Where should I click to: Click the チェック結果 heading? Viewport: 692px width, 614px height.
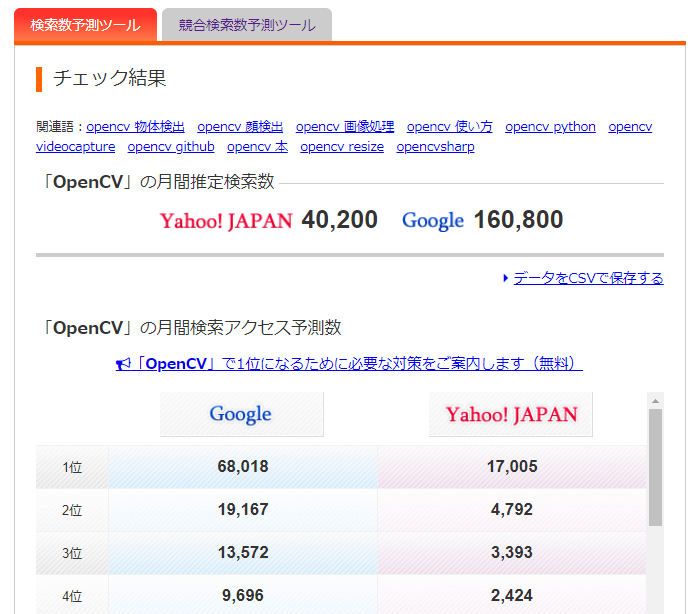[x=110, y=79]
